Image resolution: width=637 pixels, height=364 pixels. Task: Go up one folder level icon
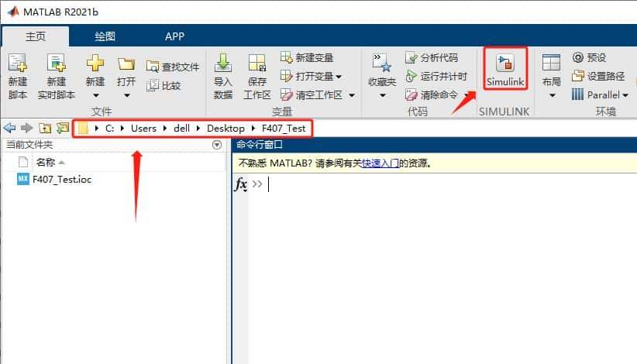pos(45,129)
